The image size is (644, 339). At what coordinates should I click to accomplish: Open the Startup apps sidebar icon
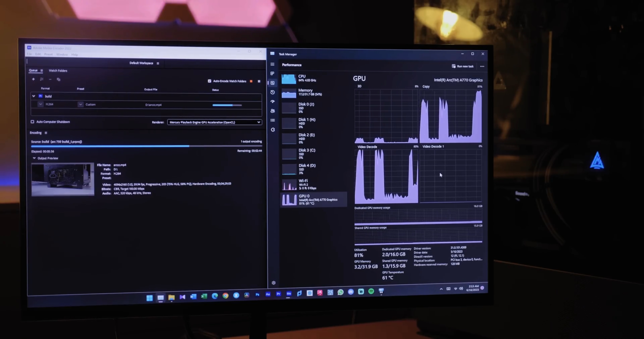point(272,102)
